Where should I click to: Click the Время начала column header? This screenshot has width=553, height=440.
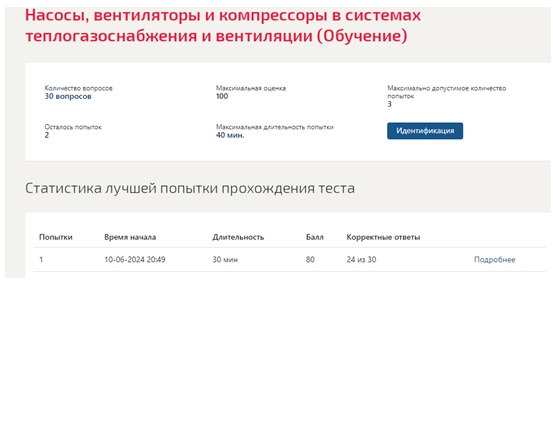[x=130, y=237]
